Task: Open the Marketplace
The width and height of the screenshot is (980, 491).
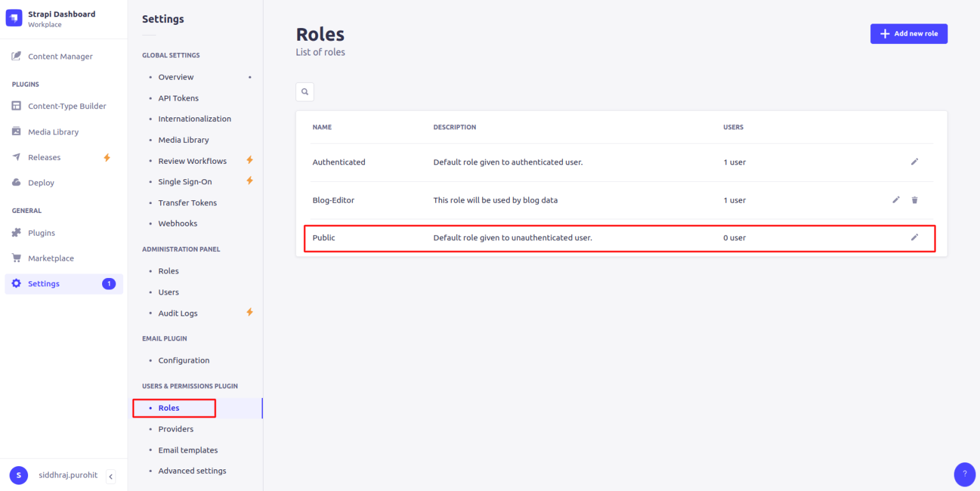Action: coord(50,258)
